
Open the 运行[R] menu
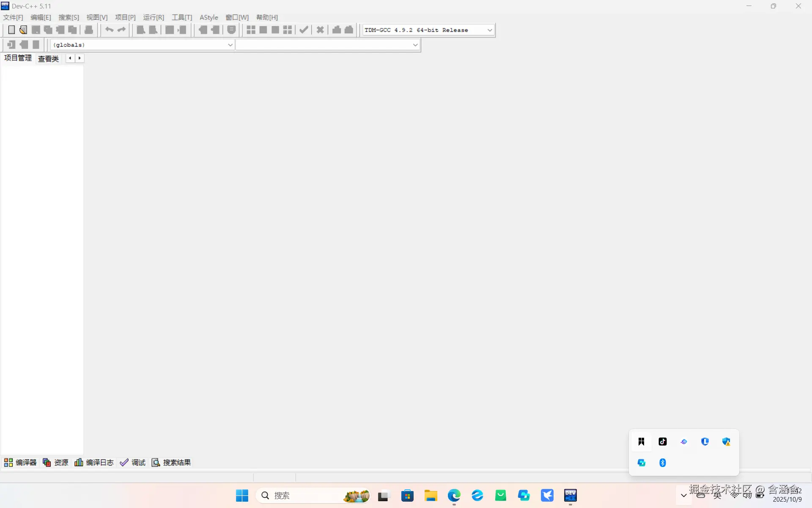click(x=154, y=17)
